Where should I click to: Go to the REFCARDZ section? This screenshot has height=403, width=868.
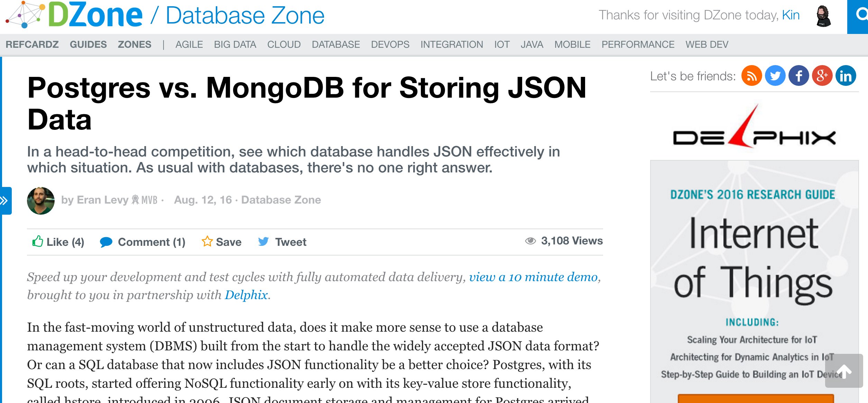tap(32, 45)
